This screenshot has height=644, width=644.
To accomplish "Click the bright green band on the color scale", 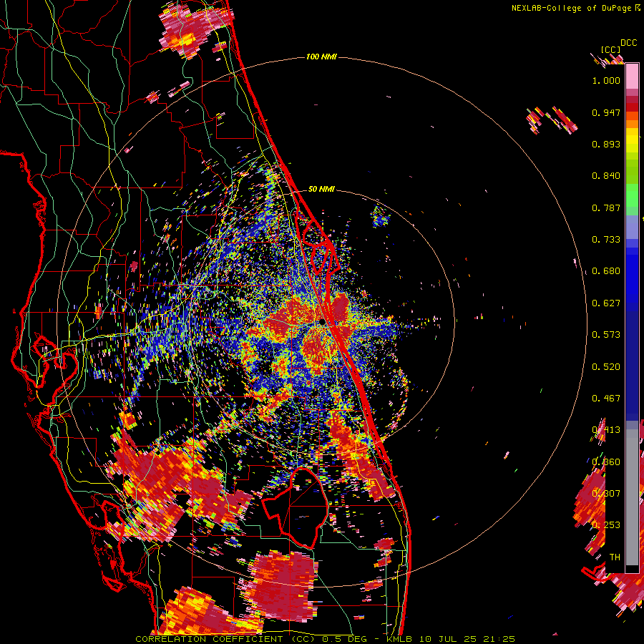I will pyautogui.click(x=632, y=195).
